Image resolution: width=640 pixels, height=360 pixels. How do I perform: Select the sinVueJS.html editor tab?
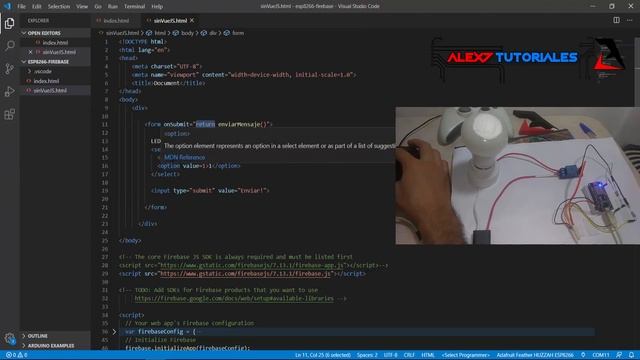tap(170, 20)
